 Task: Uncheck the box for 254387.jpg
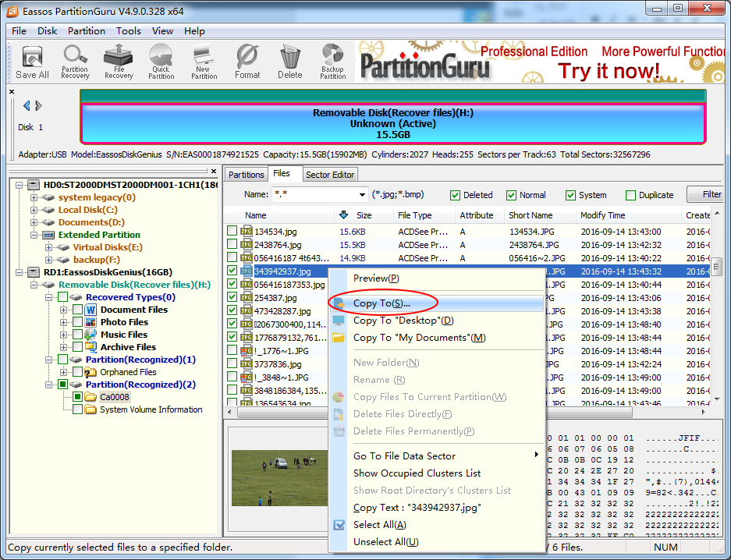tap(232, 297)
